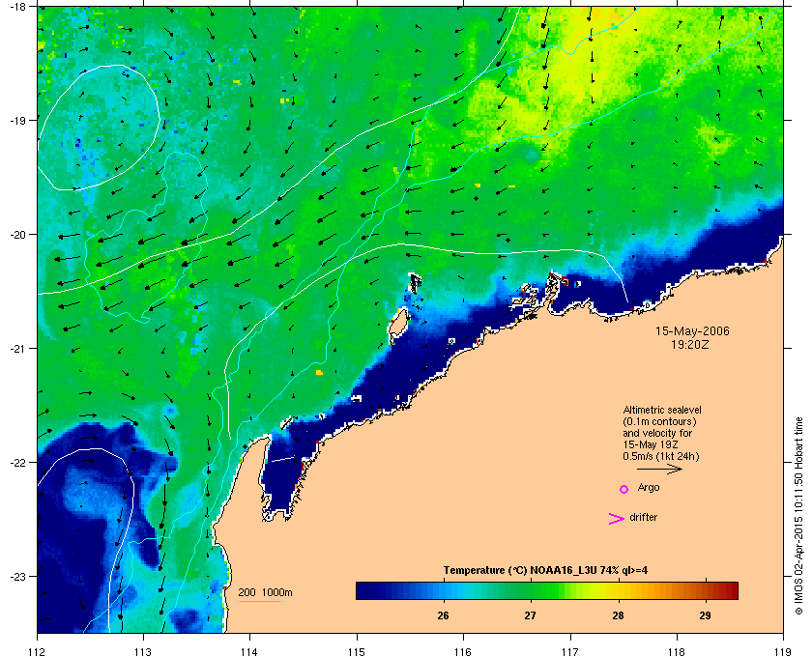The height and width of the screenshot is (657, 812).
Task: Click the 'drifter' legend label
Action: click(x=643, y=517)
